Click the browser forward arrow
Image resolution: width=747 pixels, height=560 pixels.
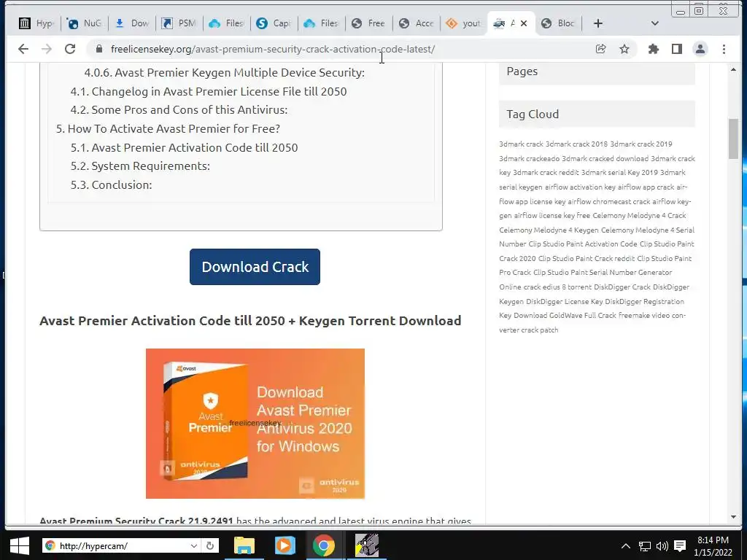[x=46, y=49]
